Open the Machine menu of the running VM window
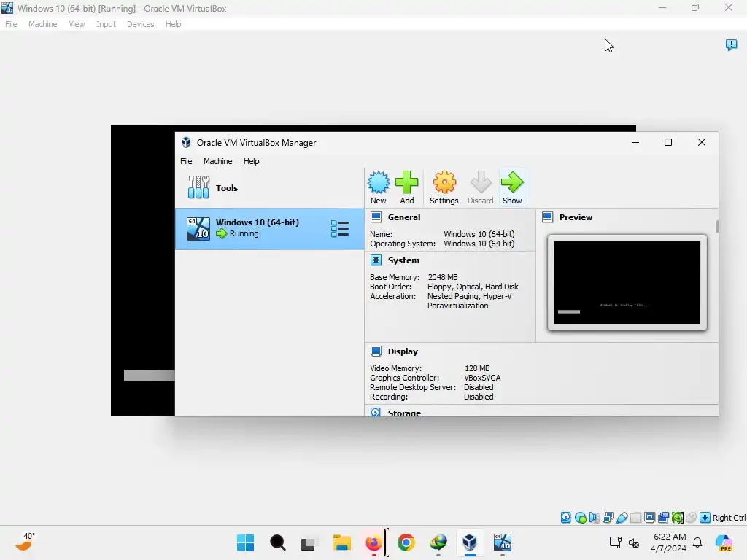 (43, 24)
